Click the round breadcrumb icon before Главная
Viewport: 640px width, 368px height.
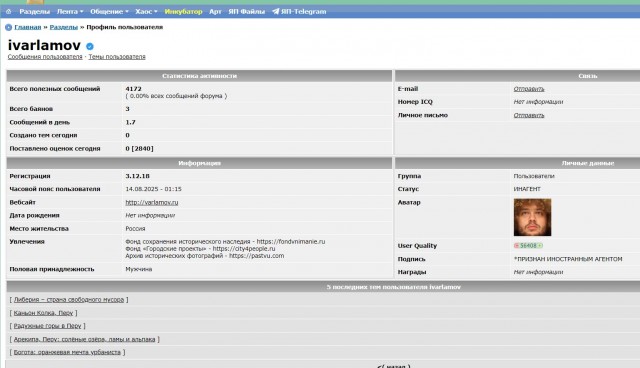point(8,27)
